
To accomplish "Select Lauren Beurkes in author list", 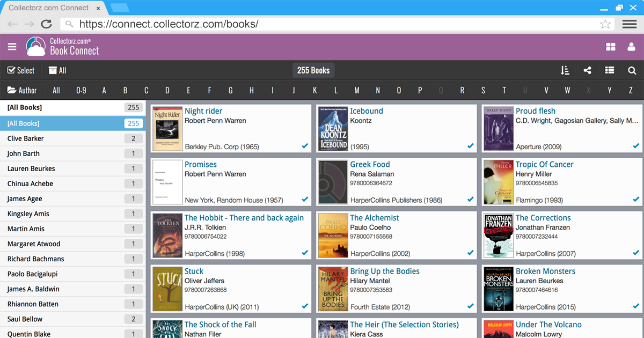I will click(72, 168).
